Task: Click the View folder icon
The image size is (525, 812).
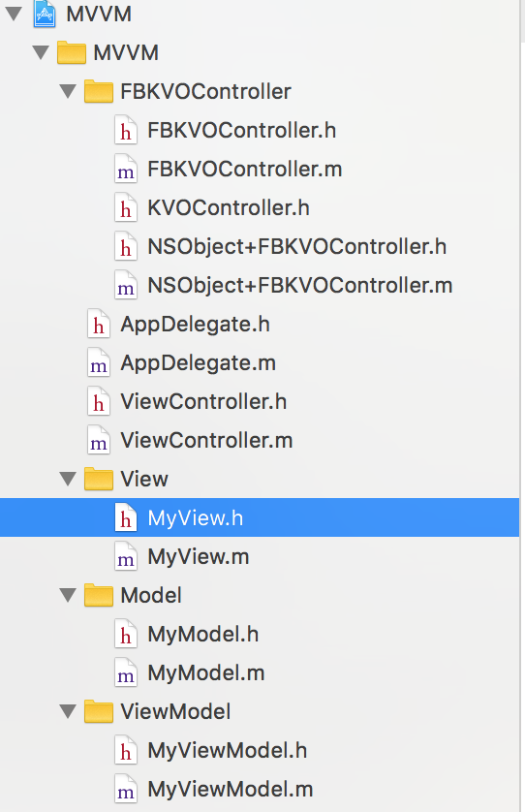Action: click(99, 479)
